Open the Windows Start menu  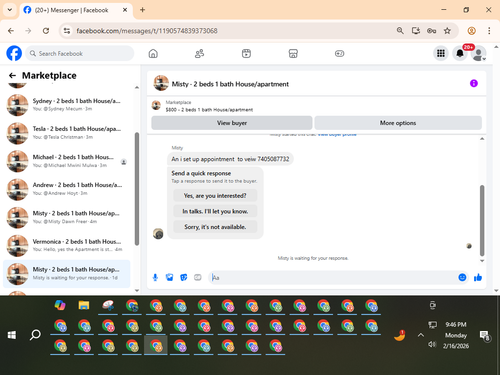12,335
